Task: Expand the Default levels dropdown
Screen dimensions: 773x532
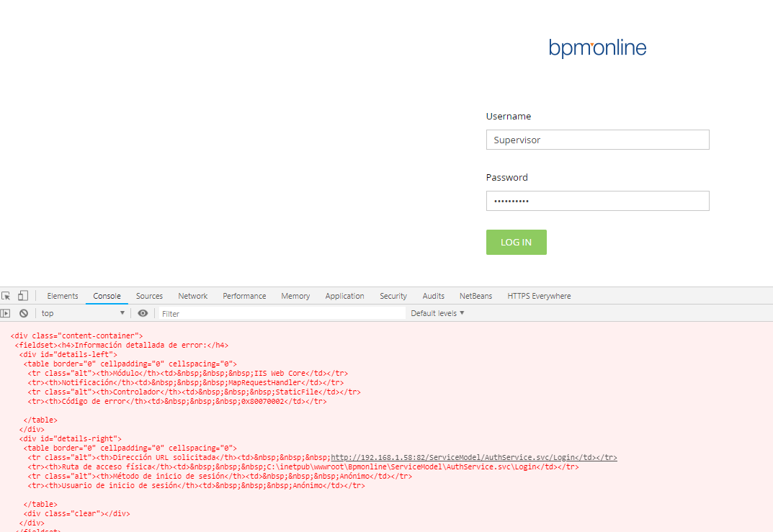Action: coord(437,313)
